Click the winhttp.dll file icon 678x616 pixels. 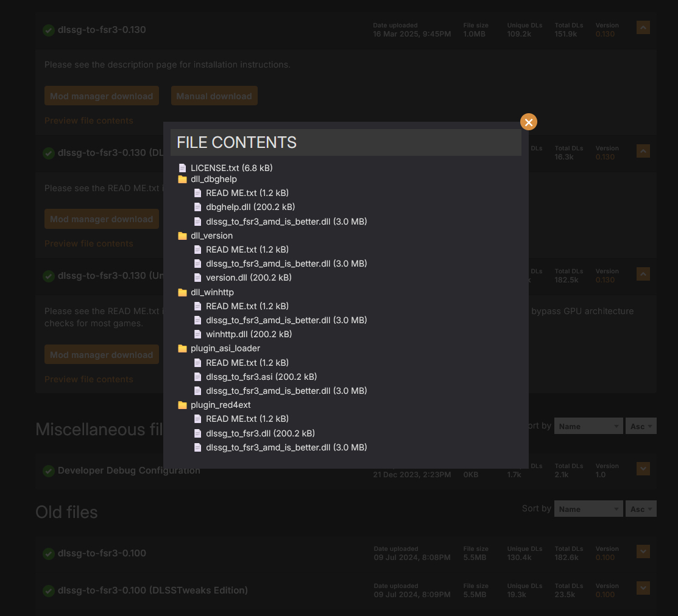tap(197, 335)
